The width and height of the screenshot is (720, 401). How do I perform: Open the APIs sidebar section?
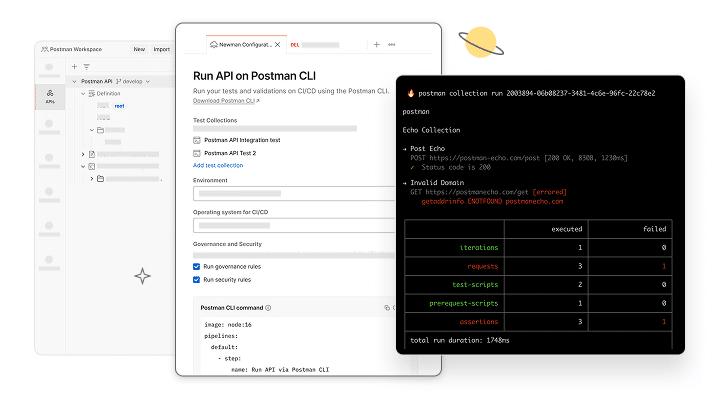(x=50, y=97)
